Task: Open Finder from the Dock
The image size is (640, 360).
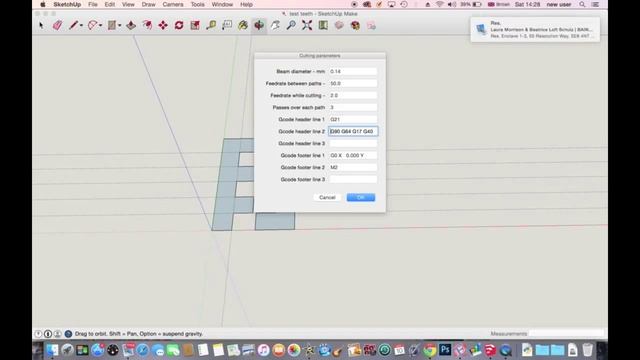Action: (x=52, y=350)
